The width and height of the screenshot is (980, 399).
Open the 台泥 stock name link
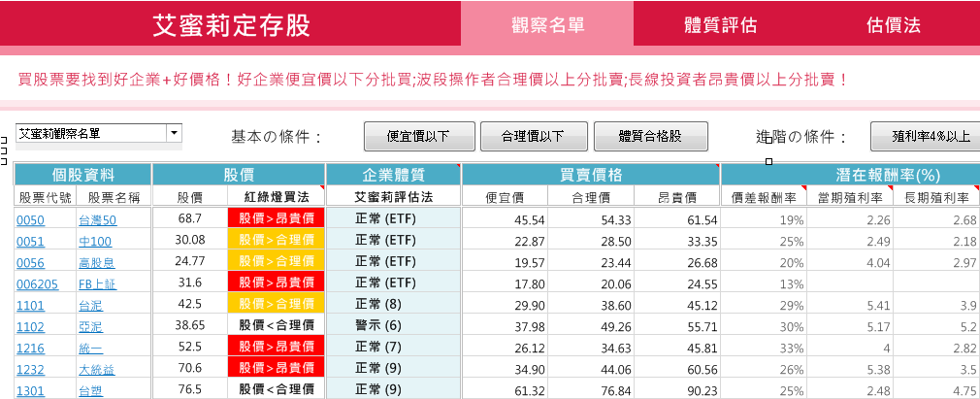[90, 306]
